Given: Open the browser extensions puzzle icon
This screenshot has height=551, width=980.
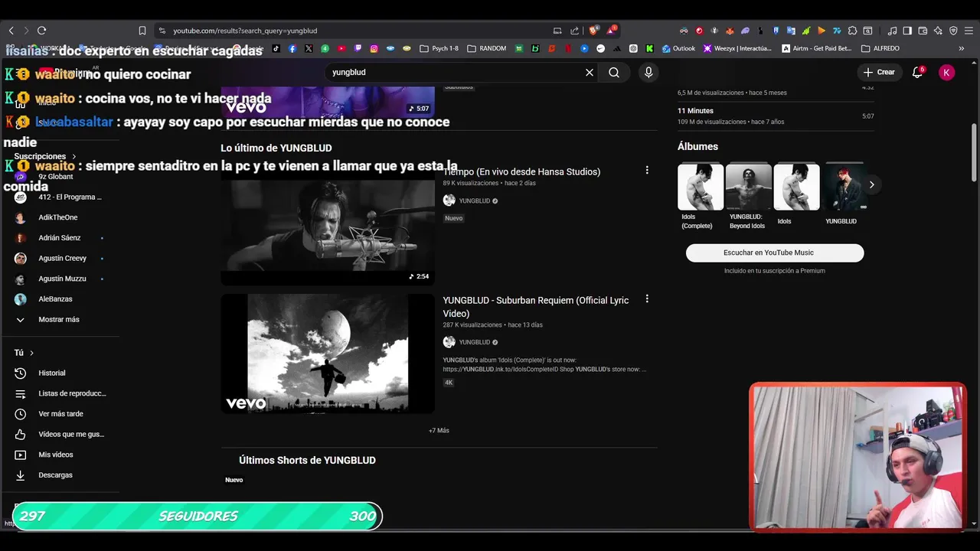Looking at the screenshot, I should coord(852,31).
